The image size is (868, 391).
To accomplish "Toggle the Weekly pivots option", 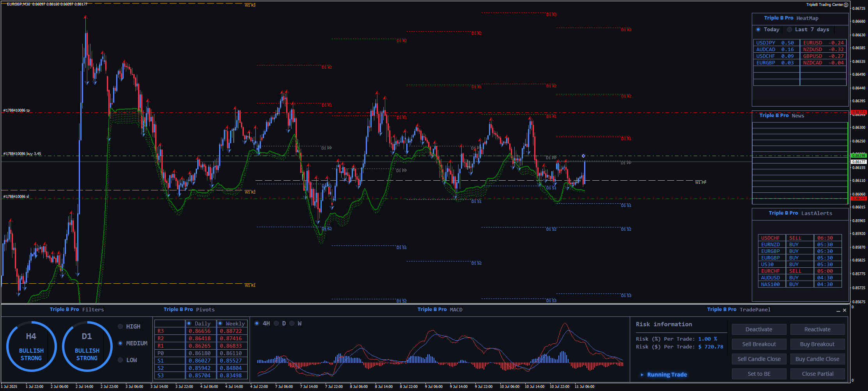I will click(220, 323).
